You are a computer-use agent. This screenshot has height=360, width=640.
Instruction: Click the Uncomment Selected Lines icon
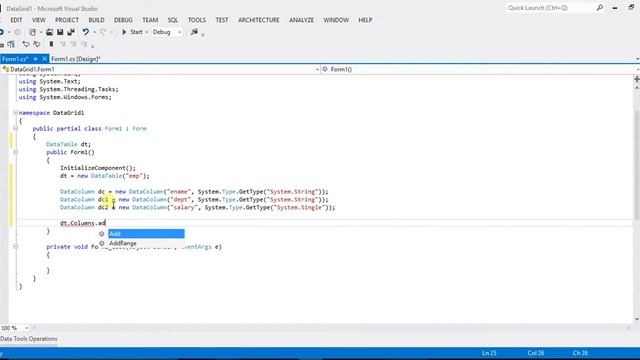click(x=37, y=44)
